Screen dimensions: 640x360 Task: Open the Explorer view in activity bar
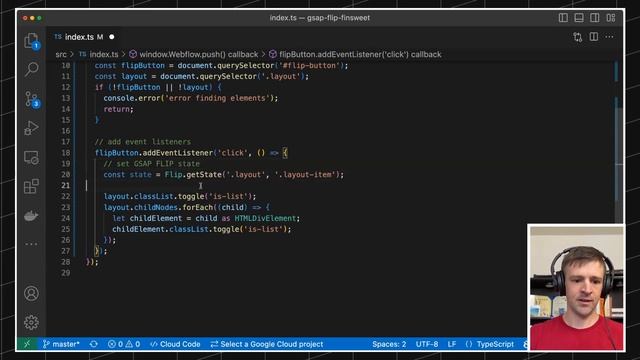(x=31, y=41)
